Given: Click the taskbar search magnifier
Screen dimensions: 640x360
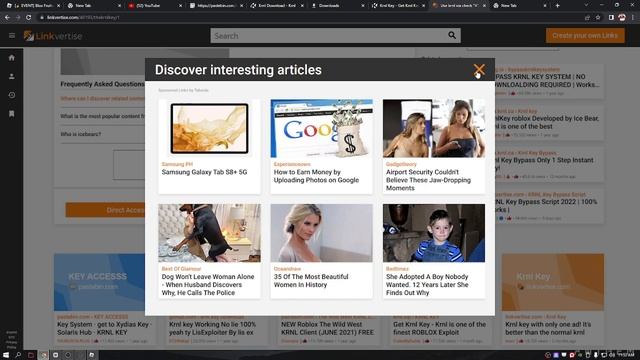Looking at the screenshot, I should pyautogui.click(x=18, y=355).
